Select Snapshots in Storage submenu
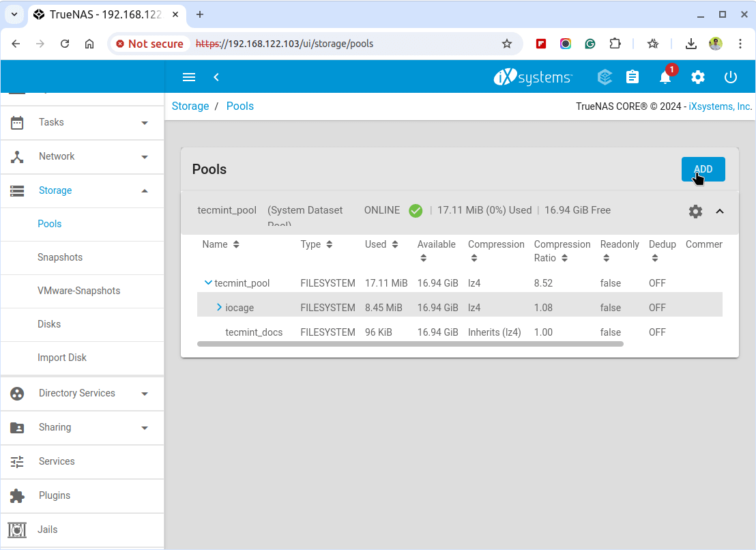The height and width of the screenshot is (550, 756). coord(60,257)
